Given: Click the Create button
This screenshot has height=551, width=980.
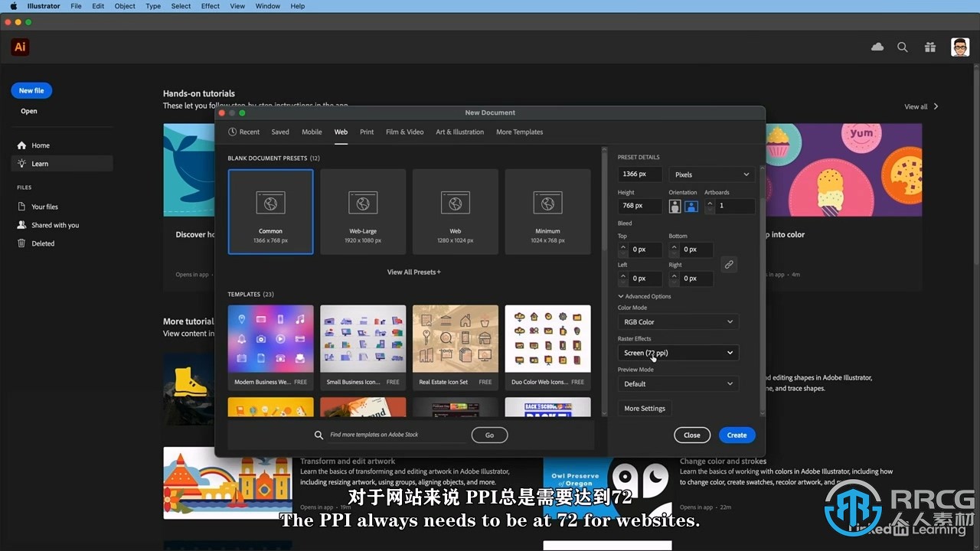Looking at the screenshot, I should click(x=737, y=435).
